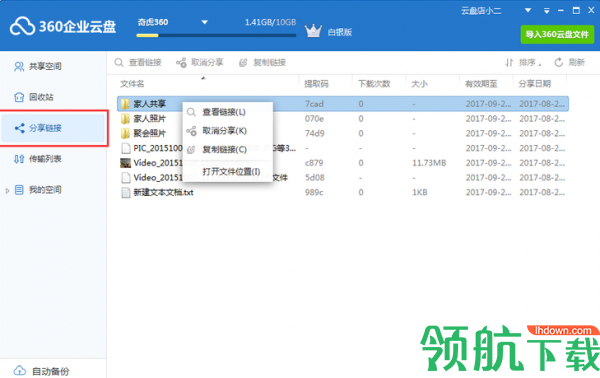Open the 云盘店小二 user name menu
This screenshot has height=378, width=600.
481,11
